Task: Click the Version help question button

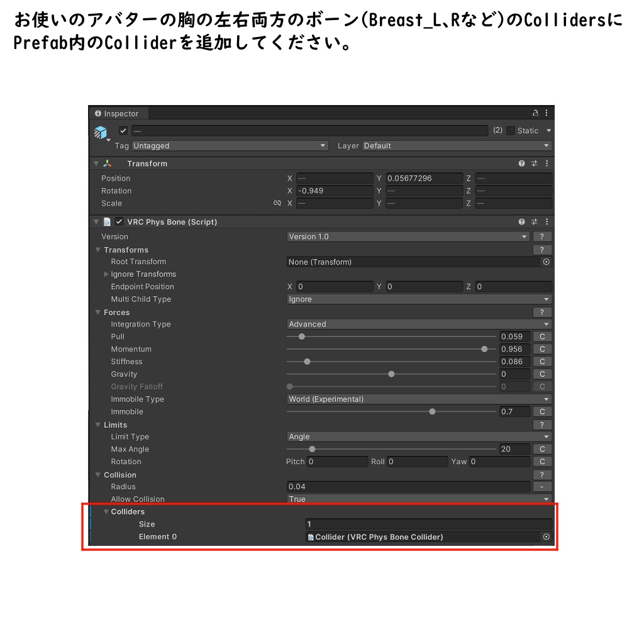Action: (x=542, y=236)
